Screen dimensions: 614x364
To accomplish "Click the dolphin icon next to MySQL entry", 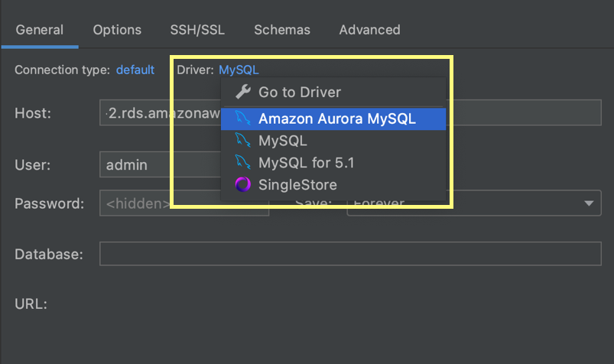I will point(242,140).
